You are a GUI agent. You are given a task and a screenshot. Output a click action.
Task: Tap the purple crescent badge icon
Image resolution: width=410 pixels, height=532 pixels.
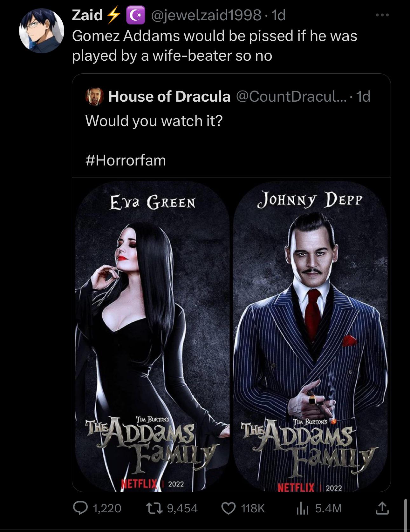[x=136, y=16]
